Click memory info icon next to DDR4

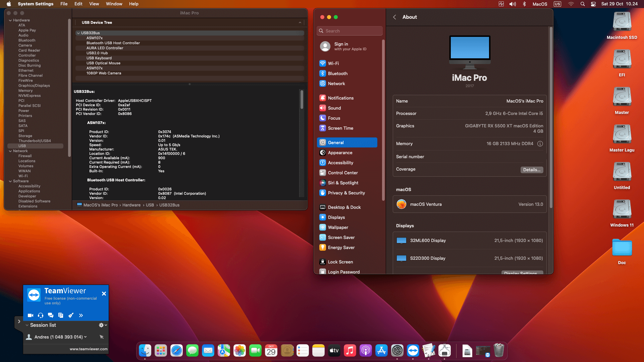click(x=540, y=144)
